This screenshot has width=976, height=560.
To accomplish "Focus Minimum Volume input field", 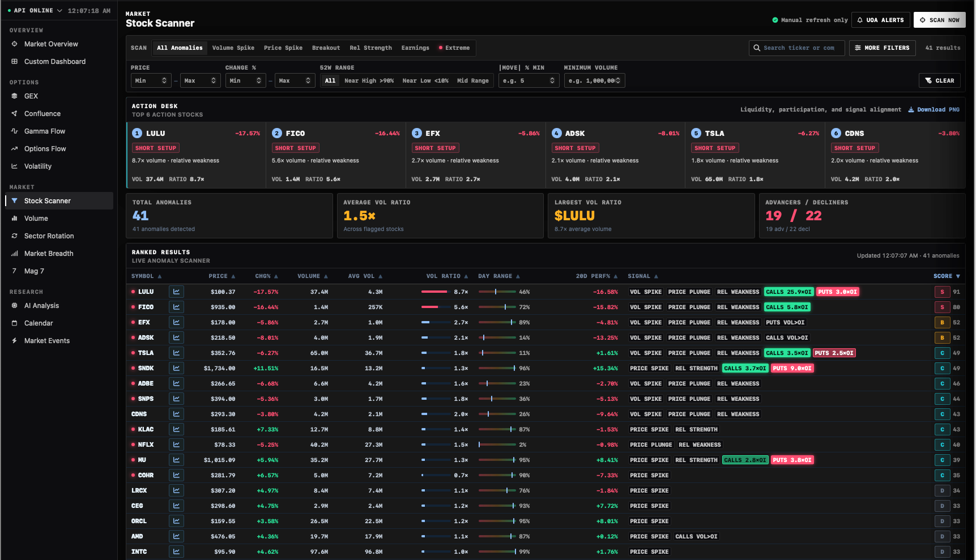I will coord(594,81).
